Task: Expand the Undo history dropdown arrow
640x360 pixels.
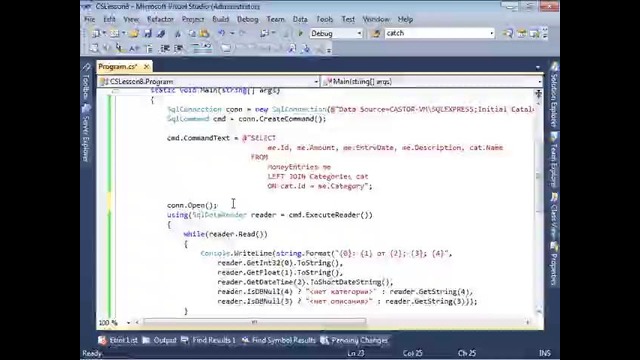Action: pyautogui.click(x=232, y=33)
